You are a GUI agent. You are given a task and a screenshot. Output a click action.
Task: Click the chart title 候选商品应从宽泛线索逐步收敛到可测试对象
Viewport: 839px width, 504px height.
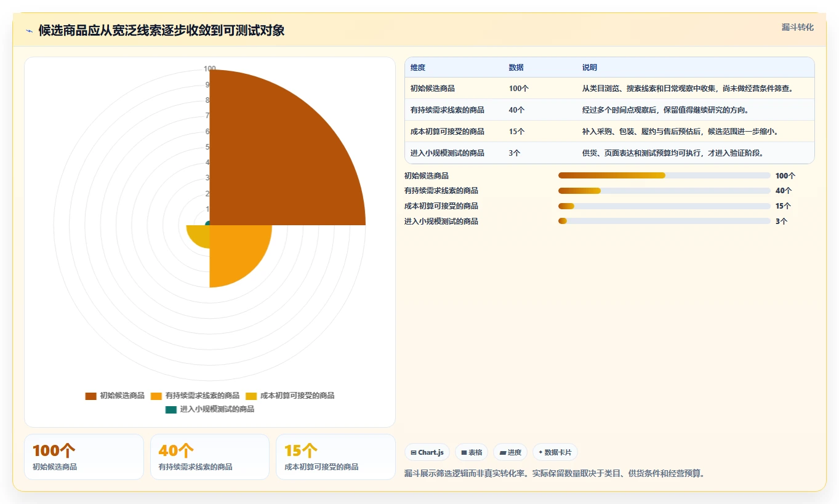click(161, 31)
